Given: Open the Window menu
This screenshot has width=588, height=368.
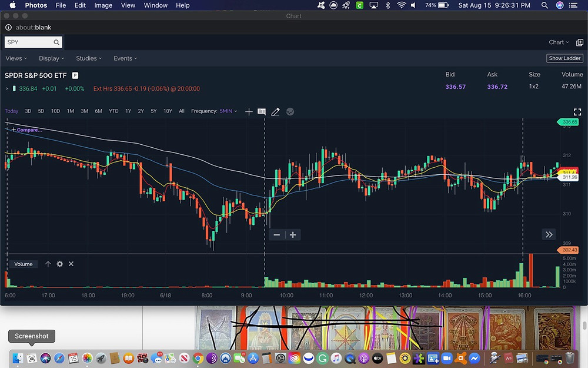Looking at the screenshot, I should tap(156, 5).
